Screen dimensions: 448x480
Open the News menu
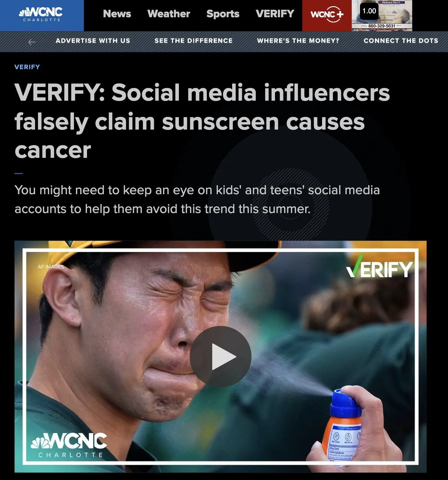(117, 14)
